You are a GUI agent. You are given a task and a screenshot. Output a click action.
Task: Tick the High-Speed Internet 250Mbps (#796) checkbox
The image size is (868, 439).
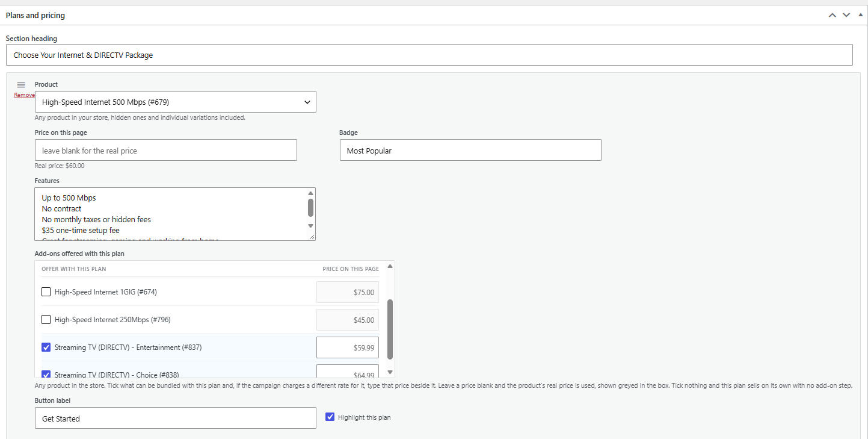click(46, 320)
